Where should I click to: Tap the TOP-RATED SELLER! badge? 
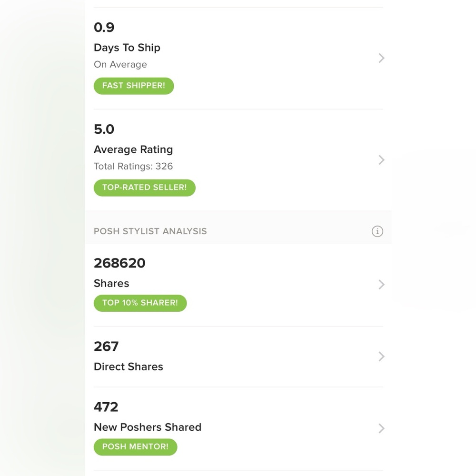pos(145,188)
